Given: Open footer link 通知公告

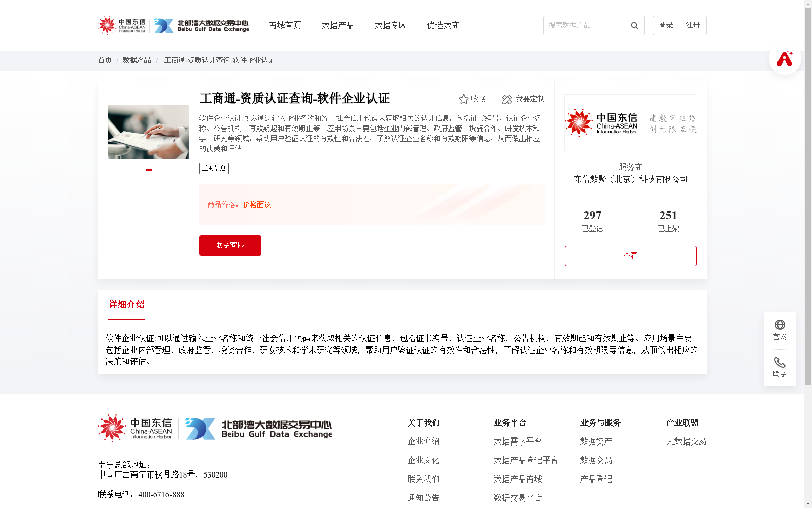Looking at the screenshot, I should 423,498.
